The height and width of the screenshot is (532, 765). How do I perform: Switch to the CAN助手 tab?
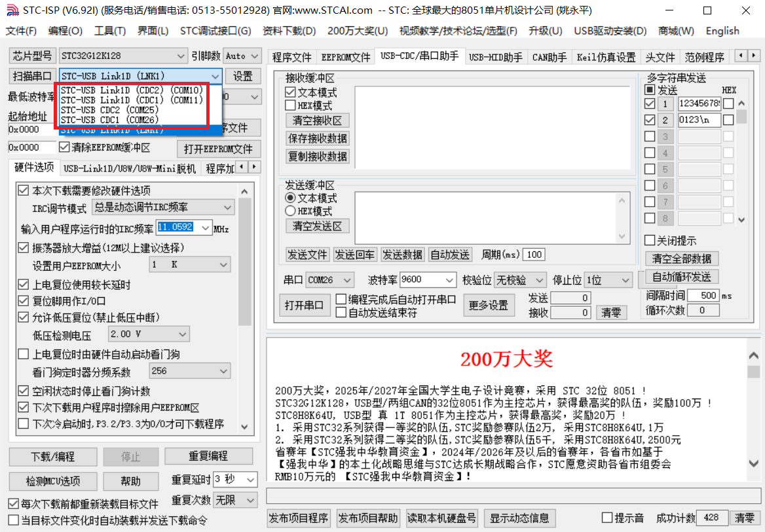coord(550,57)
